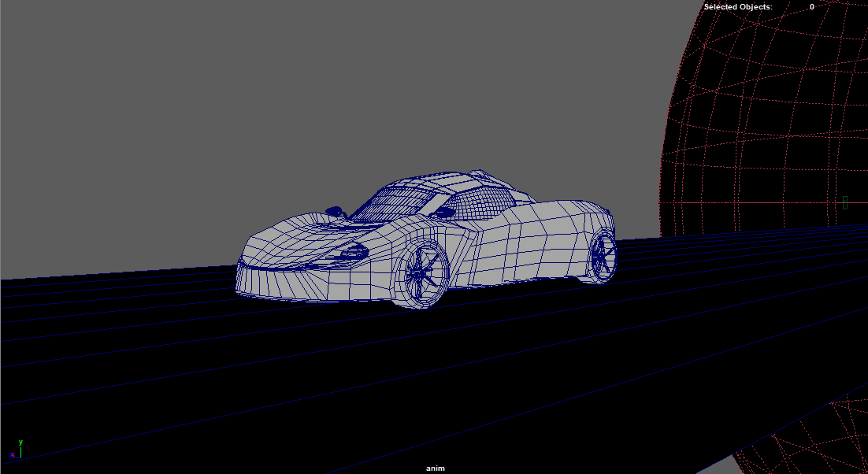Select the small green camera icon

point(844,202)
